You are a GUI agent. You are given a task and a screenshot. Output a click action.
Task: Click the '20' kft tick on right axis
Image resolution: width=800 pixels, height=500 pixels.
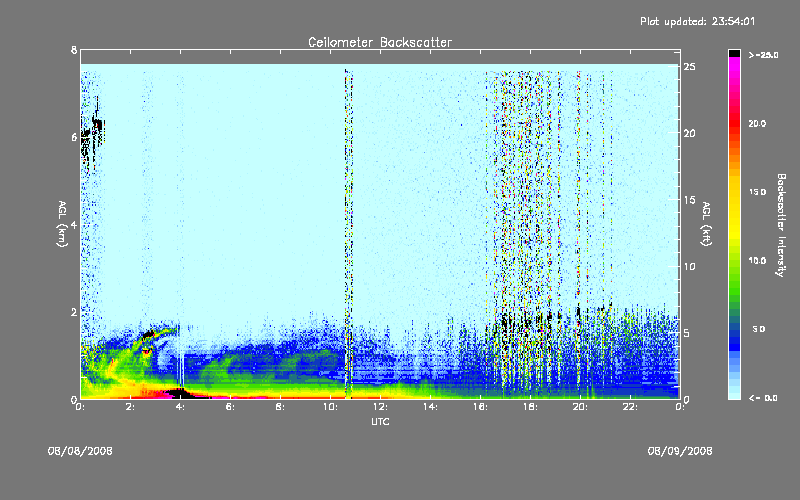(x=690, y=133)
